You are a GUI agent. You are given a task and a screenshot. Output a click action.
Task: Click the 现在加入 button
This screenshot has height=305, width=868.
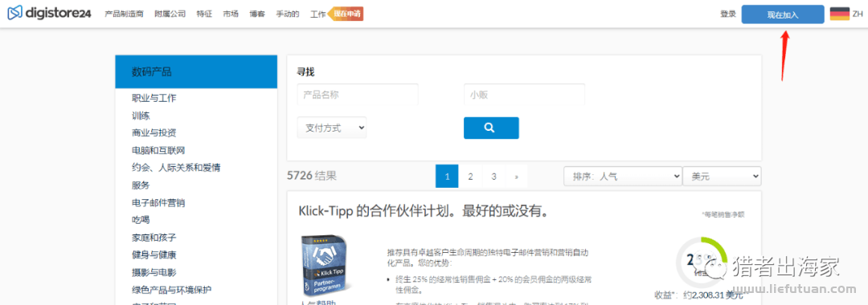coord(783,15)
